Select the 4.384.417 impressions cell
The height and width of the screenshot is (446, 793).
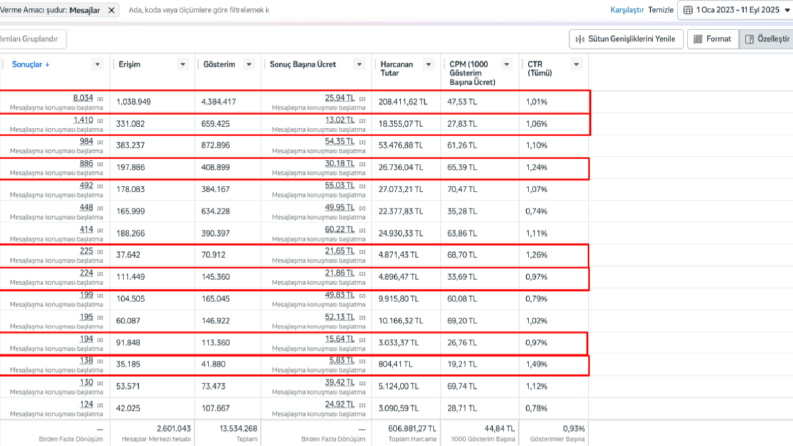click(x=218, y=102)
